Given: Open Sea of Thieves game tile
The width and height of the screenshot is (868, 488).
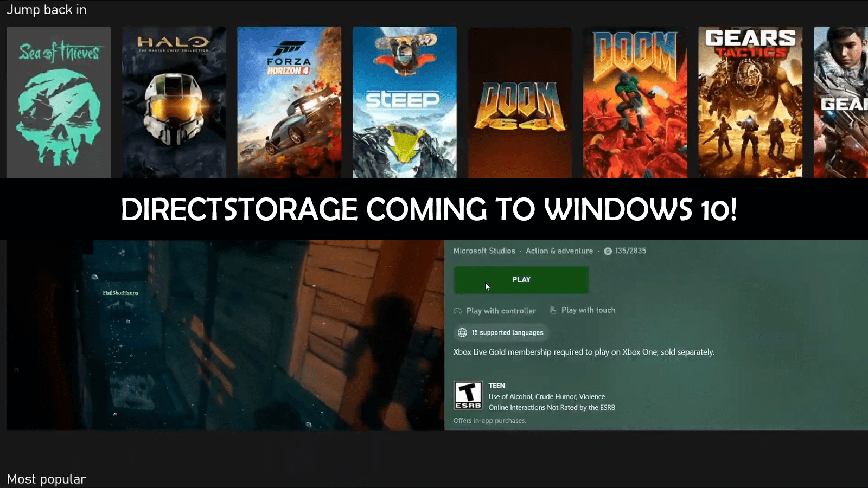Looking at the screenshot, I should pos(59,102).
